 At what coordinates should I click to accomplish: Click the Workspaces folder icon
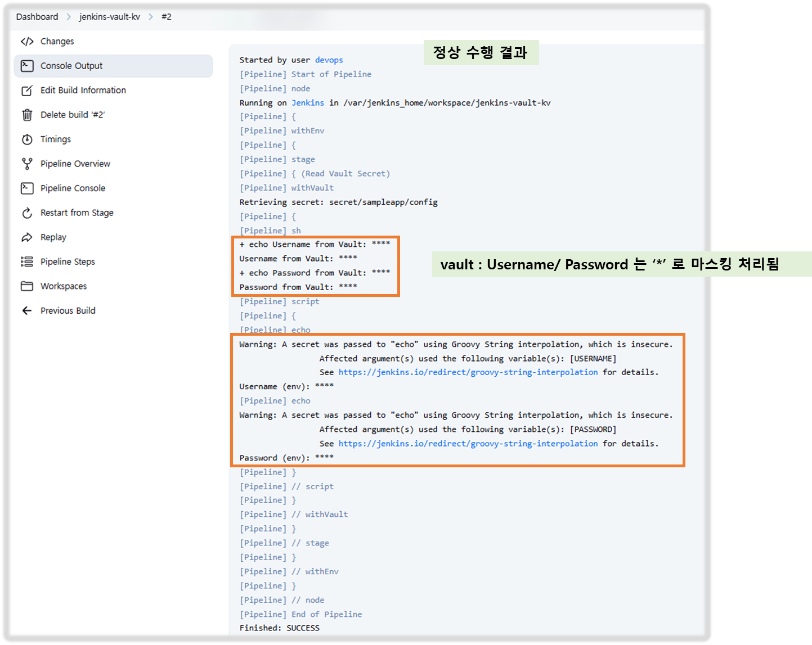tap(27, 286)
